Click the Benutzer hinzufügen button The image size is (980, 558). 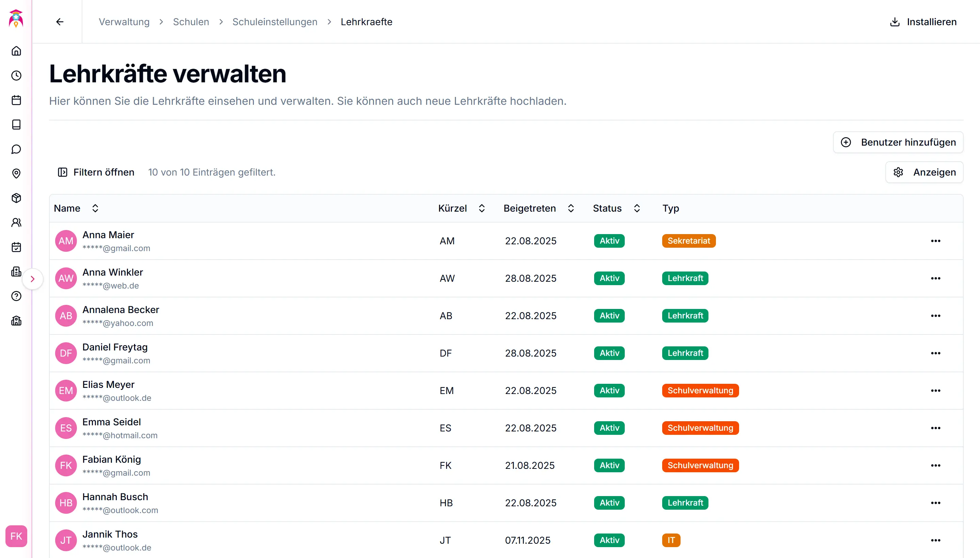pos(898,142)
